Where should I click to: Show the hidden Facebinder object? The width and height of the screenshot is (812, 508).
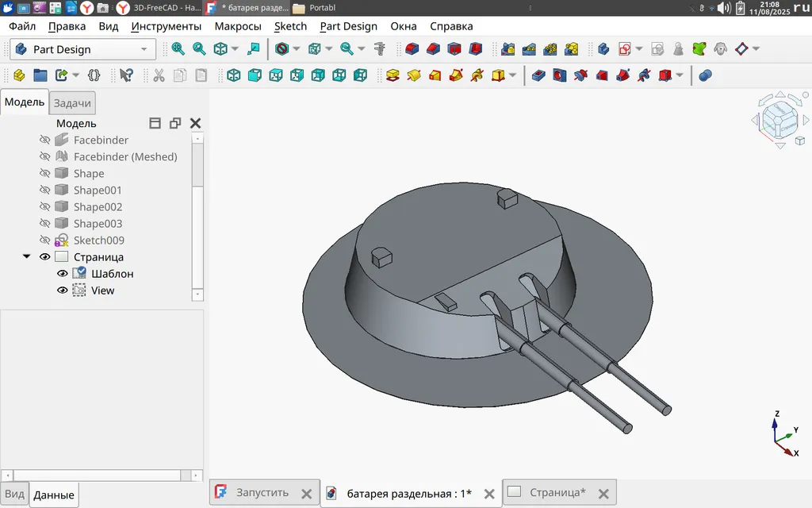(45, 140)
